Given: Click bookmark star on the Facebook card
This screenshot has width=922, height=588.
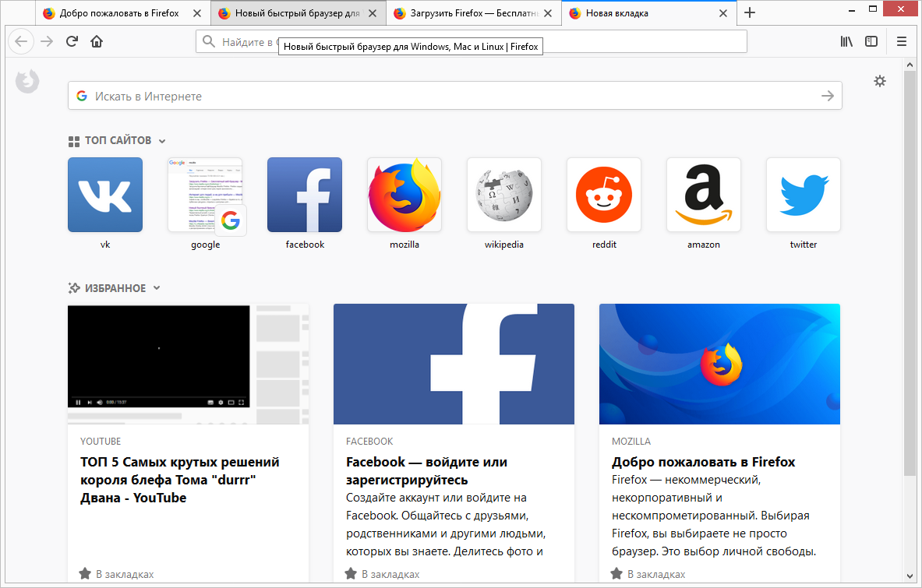Looking at the screenshot, I should tap(351, 573).
